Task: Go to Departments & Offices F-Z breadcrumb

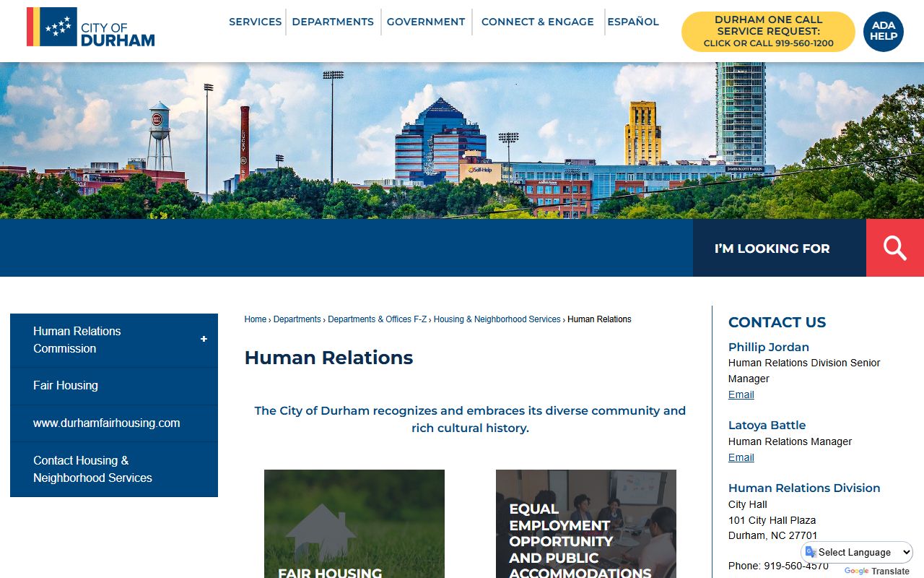Action: [377, 319]
